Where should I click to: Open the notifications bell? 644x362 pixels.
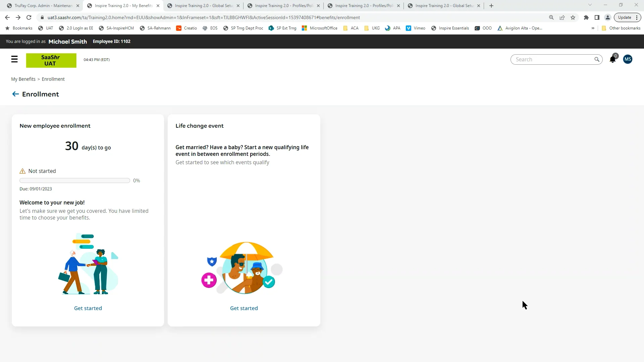(x=612, y=59)
